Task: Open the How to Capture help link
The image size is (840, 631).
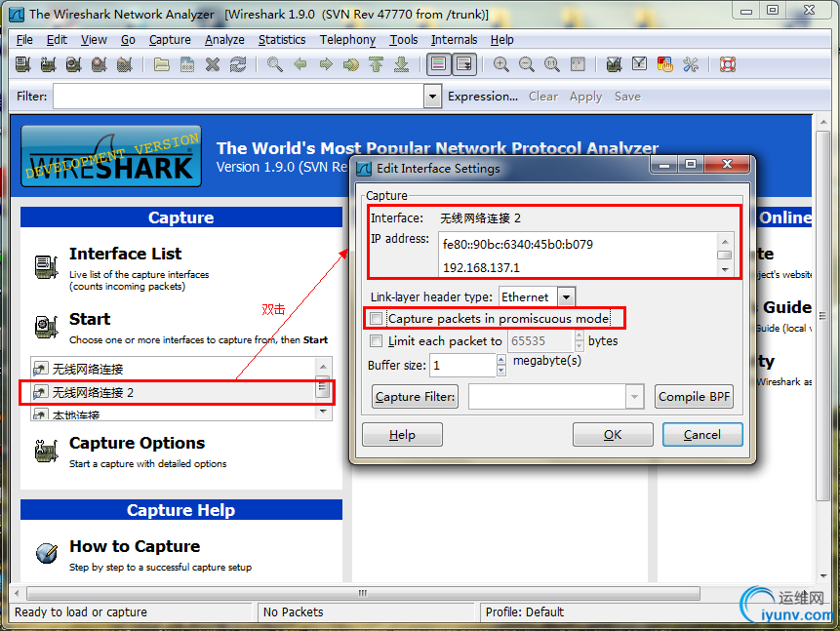Action: point(135,546)
